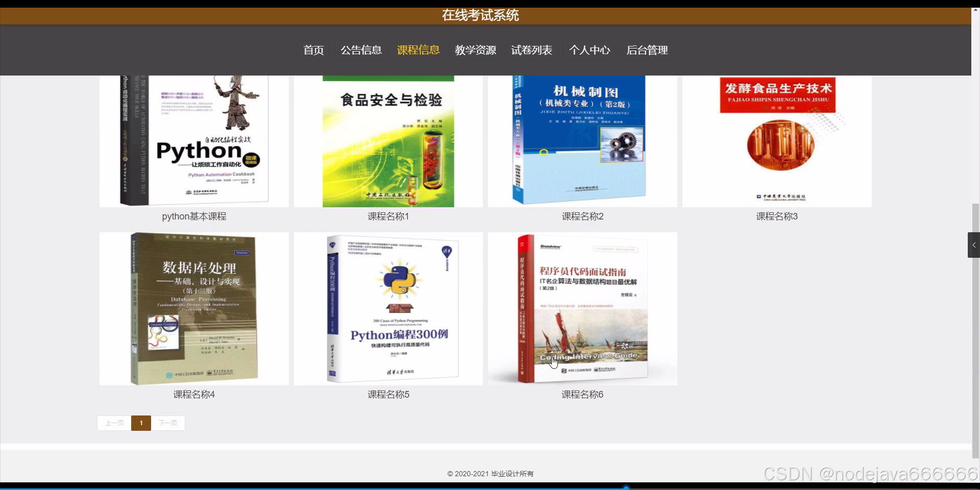This screenshot has width=980, height=490.
Task: Open the 首页 home menu item
Action: tap(313, 50)
